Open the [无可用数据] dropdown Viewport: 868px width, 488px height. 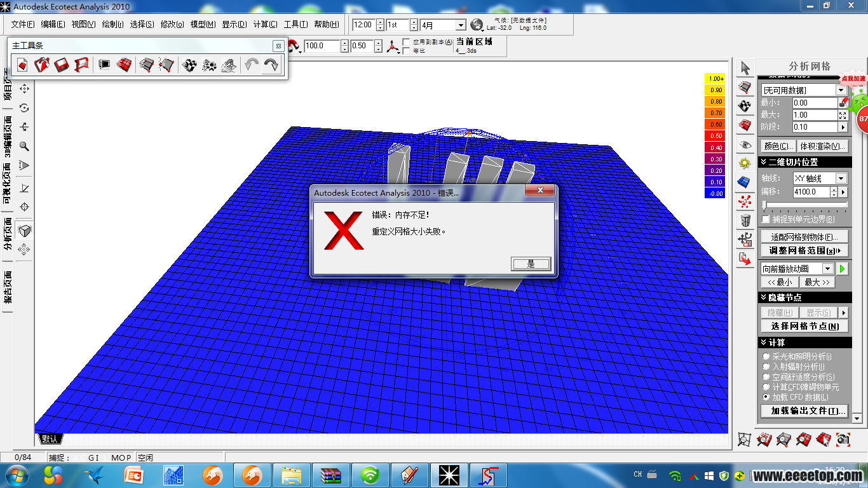pos(841,90)
